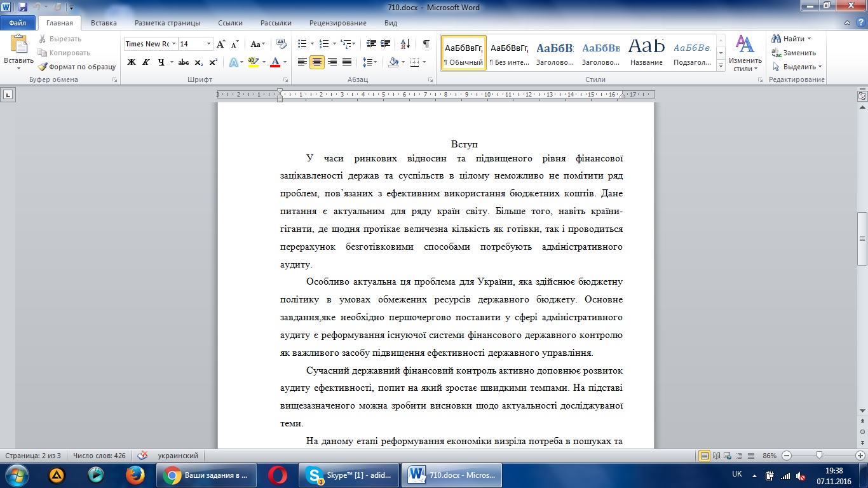Align text to the right
868x488 pixels.
[332, 62]
